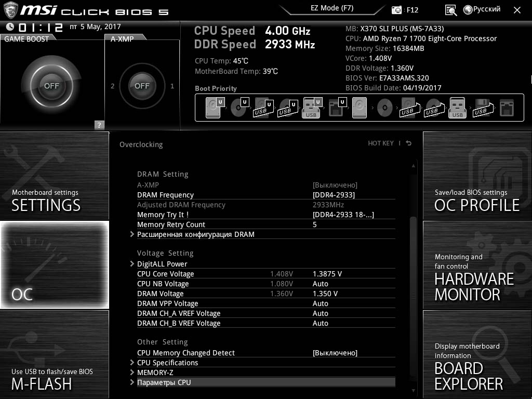Viewport: 532px width, 399px height.
Task: Select the OC overclocking tile
Action: point(54,264)
